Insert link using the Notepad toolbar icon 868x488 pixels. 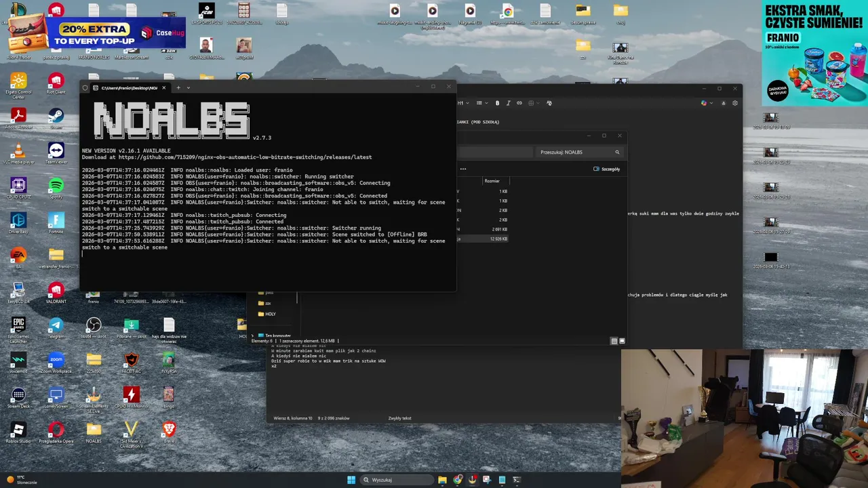[x=519, y=103]
